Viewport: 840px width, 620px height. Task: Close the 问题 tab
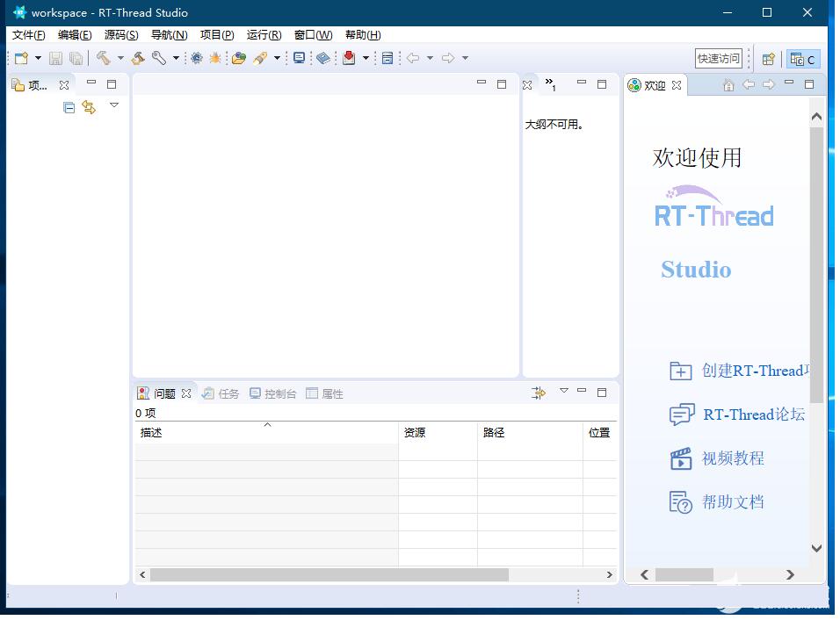pyautogui.click(x=186, y=393)
